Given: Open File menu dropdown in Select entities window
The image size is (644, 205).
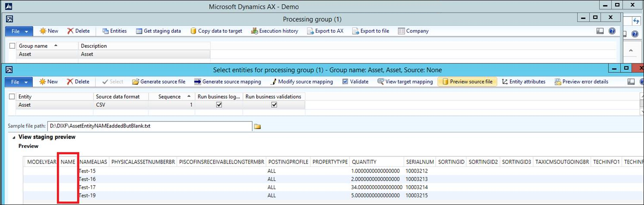Looking at the screenshot, I should click(19, 82).
